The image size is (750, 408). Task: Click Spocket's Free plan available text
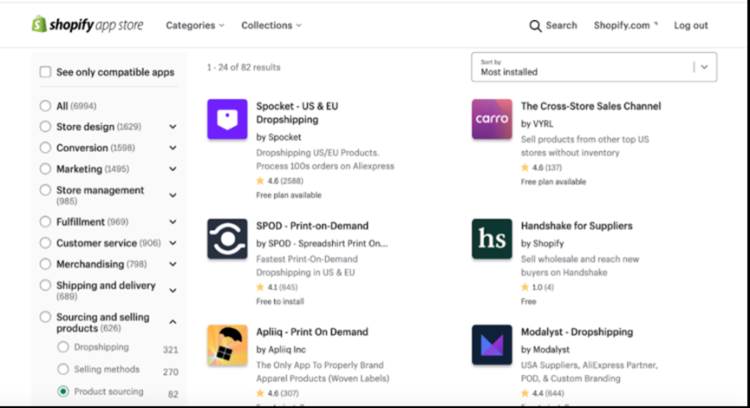click(288, 195)
